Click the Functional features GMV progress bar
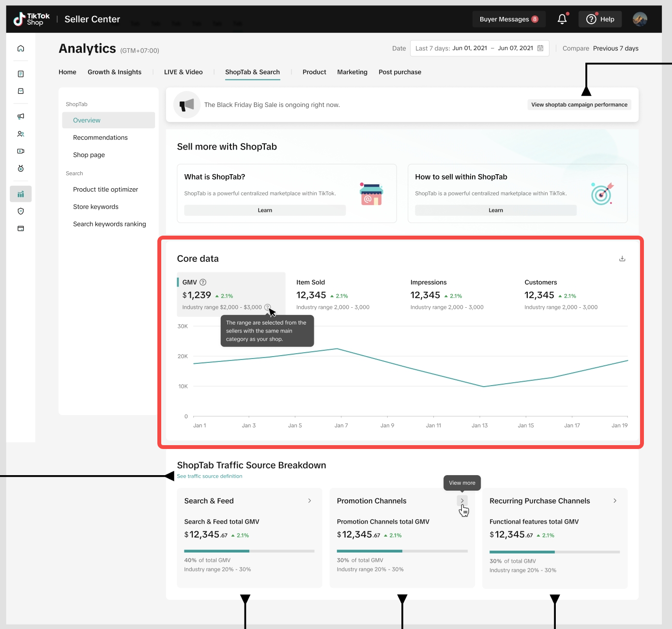 tap(555, 552)
